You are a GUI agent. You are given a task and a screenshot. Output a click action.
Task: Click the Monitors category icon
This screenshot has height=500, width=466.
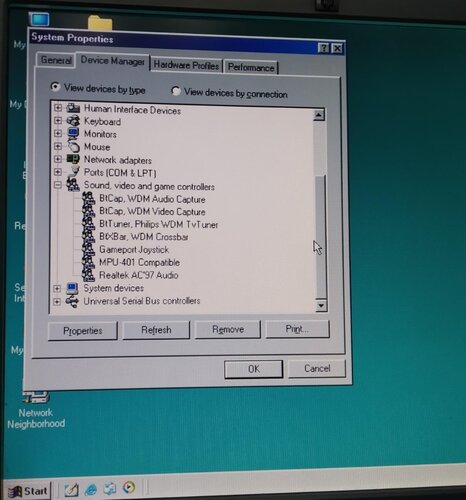73,133
